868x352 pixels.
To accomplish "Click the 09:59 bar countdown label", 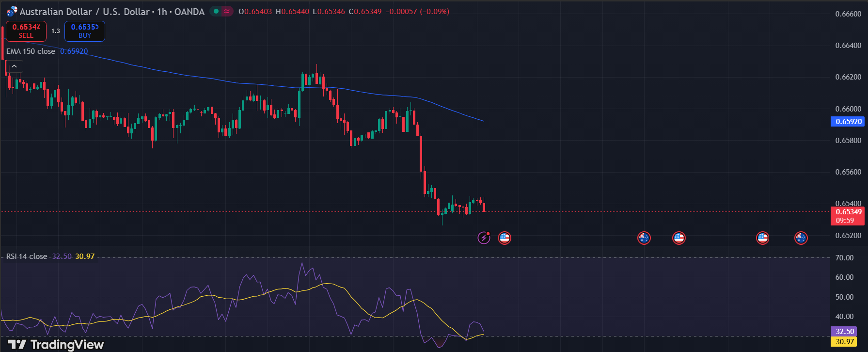I will pyautogui.click(x=845, y=221).
